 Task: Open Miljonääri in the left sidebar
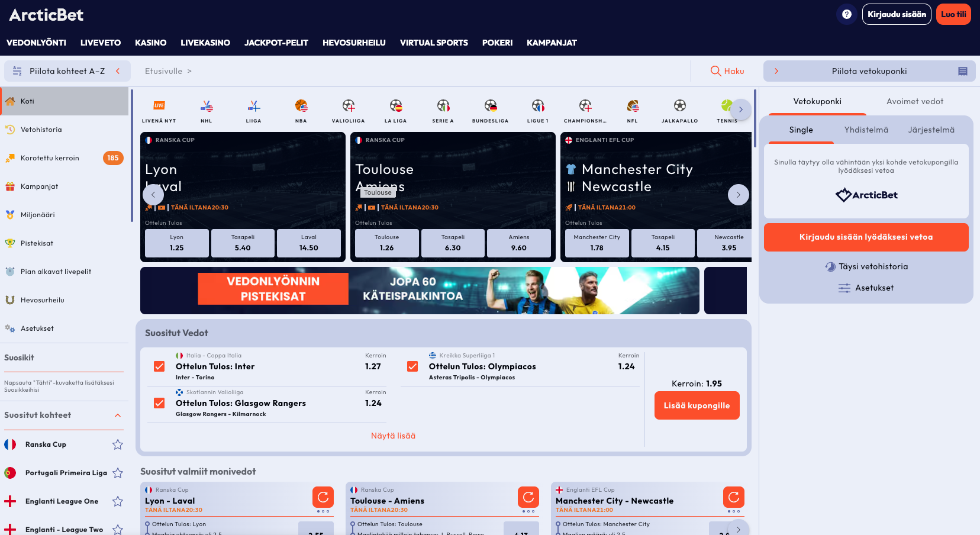tap(37, 215)
